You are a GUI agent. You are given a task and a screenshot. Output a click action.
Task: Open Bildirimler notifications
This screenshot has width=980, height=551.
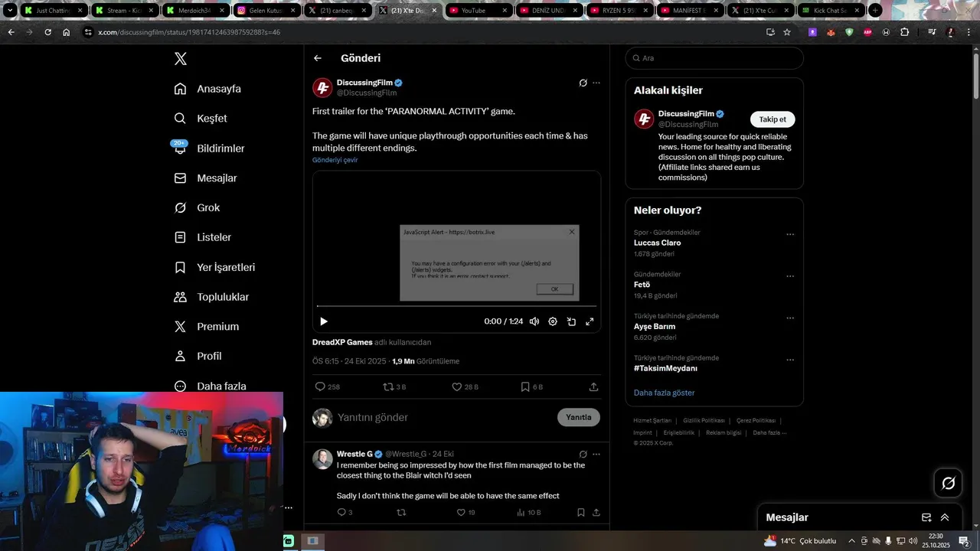tap(209, 148)
